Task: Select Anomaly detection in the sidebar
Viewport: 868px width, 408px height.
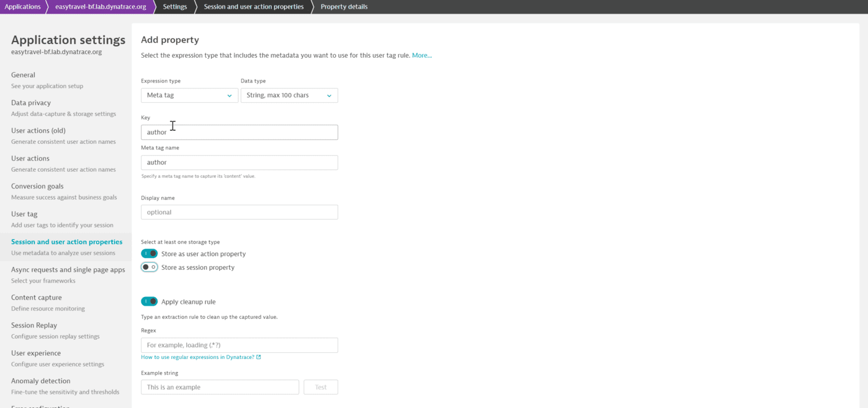Action: [x=40, y=380]
